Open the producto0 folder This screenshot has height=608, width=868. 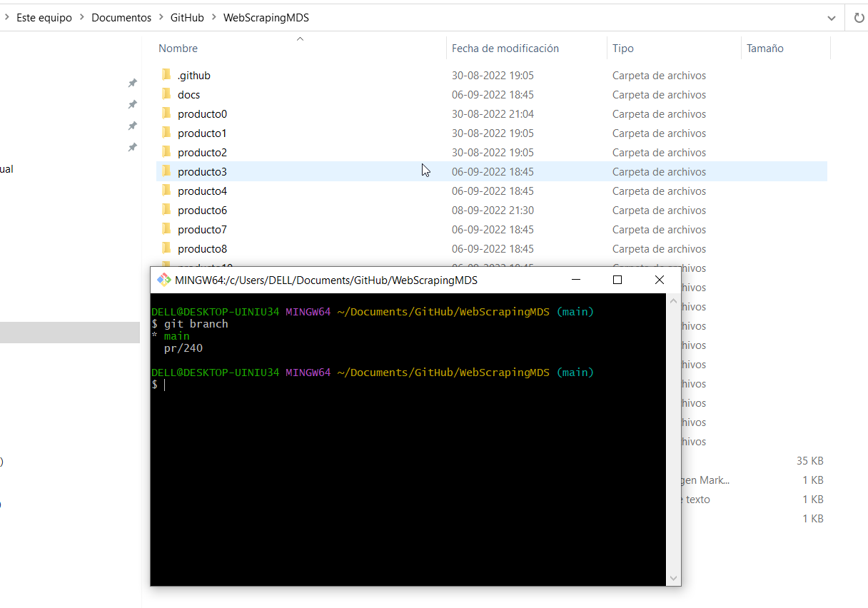(x=202, y=113)
